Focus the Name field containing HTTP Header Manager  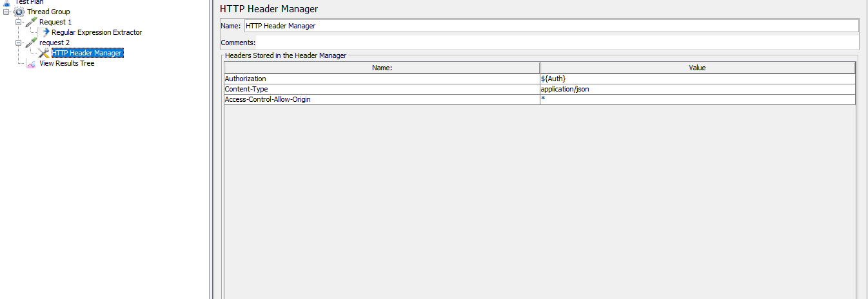pos(551,26)
